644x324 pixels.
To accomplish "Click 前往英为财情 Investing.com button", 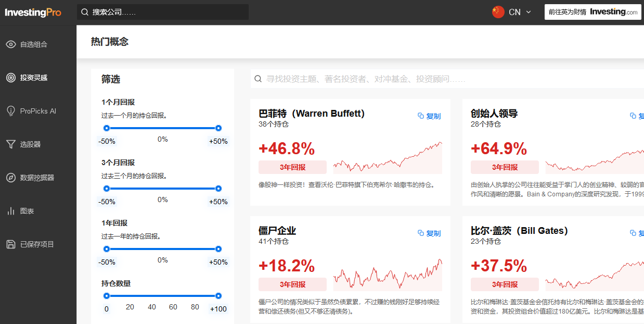I will [593, 12].
